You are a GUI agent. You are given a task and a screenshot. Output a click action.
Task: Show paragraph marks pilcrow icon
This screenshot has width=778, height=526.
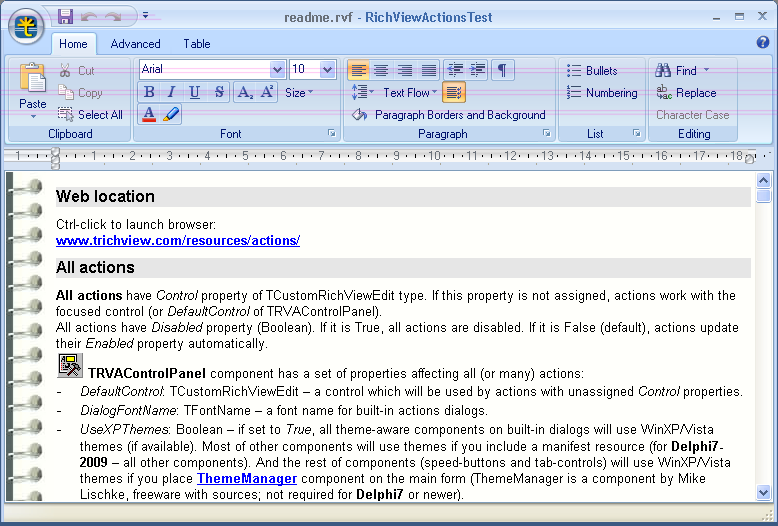(x=503, y=70)
